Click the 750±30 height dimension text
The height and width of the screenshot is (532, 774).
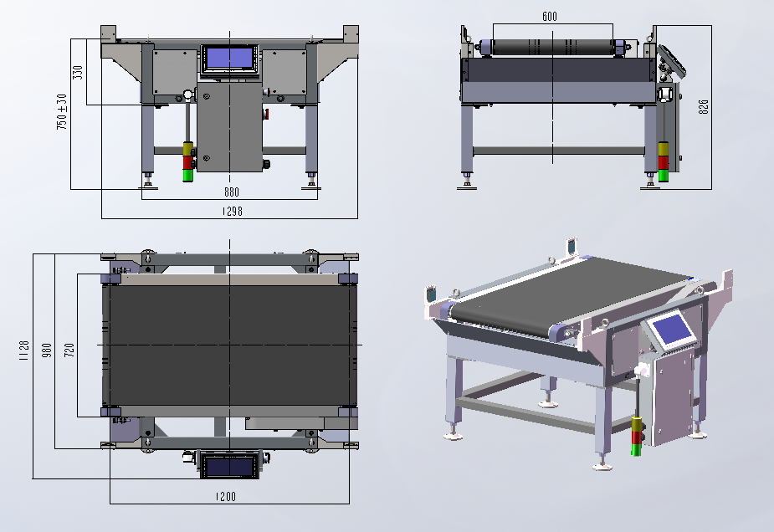62,112
